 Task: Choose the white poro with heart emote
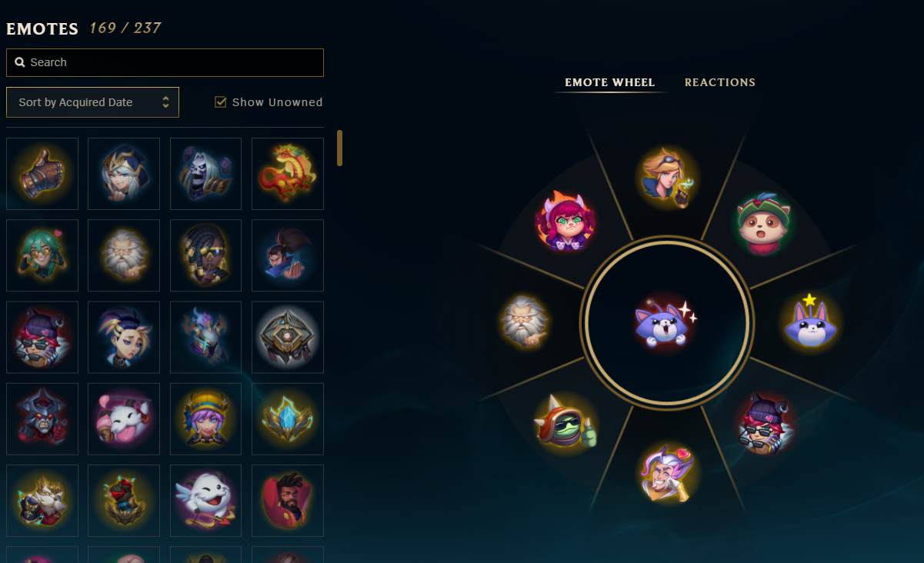124,418
